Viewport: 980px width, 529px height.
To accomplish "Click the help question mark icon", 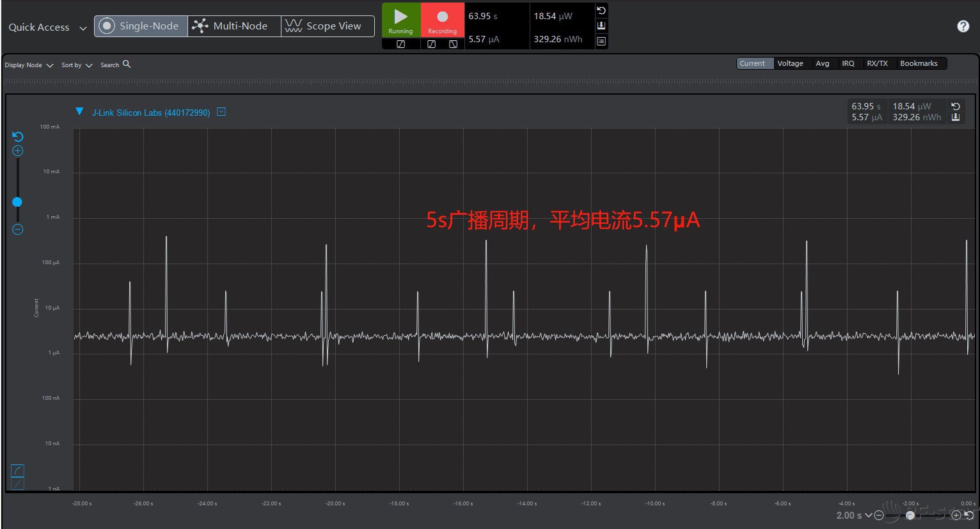I will pyautogui.click(x=963, y=26).
